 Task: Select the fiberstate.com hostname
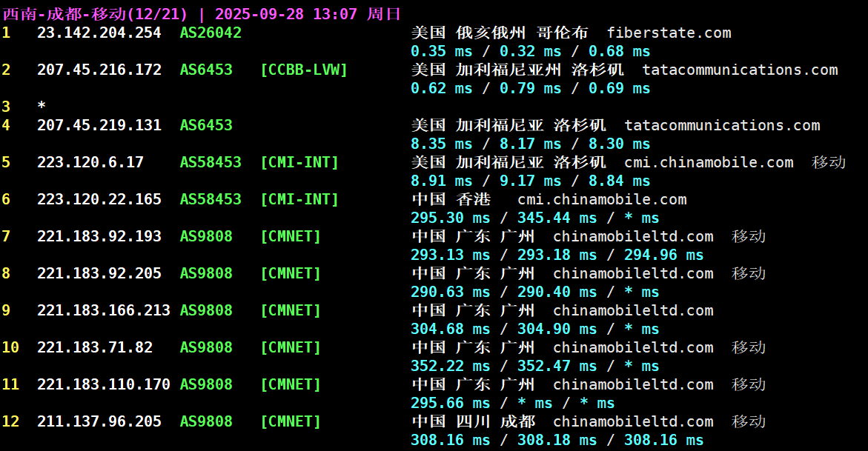click(x=669, y=33)
